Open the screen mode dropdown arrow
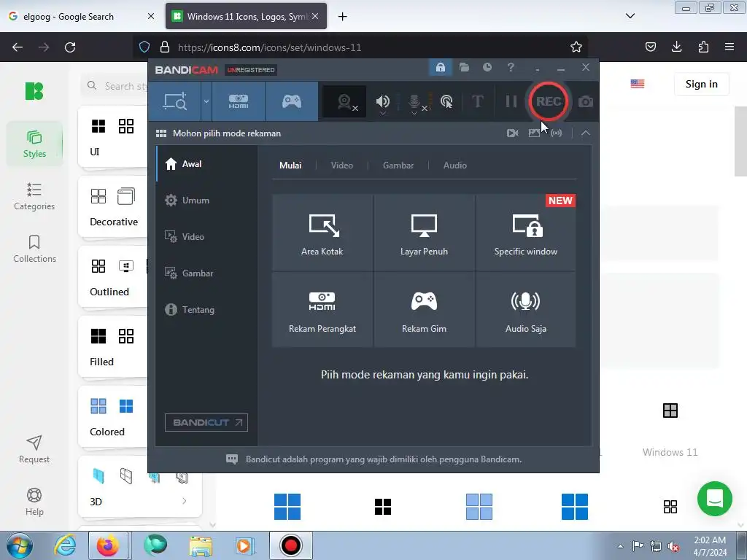This screenshot has width=747, height=560. tap(206, 101)
